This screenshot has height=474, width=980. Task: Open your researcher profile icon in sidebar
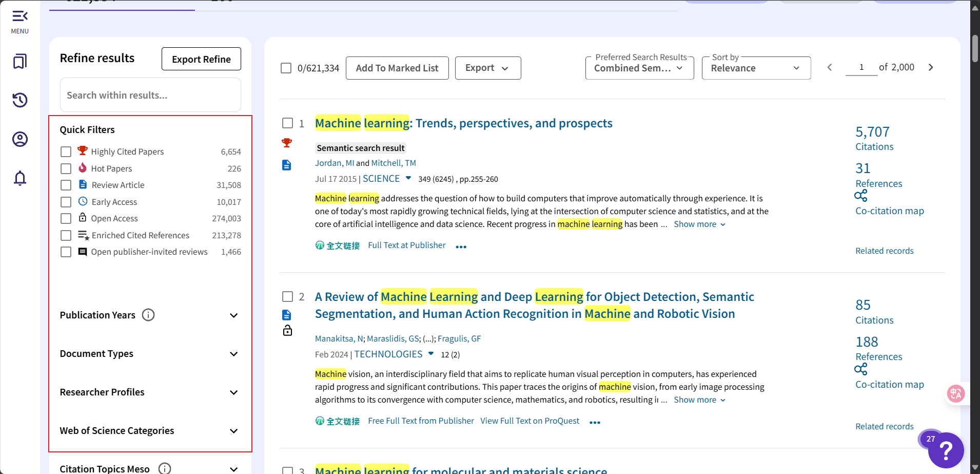pyautogui.click(x=19, y=139)
